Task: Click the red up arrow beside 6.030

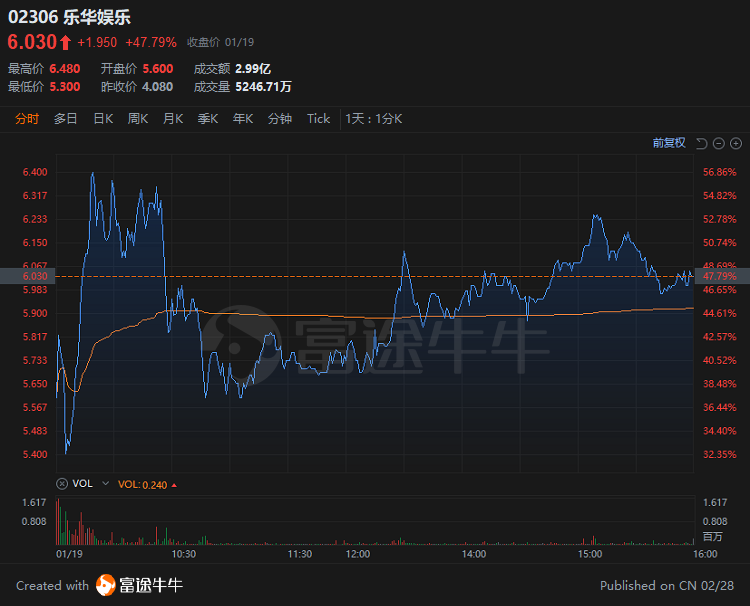Action: coord(66,43)
